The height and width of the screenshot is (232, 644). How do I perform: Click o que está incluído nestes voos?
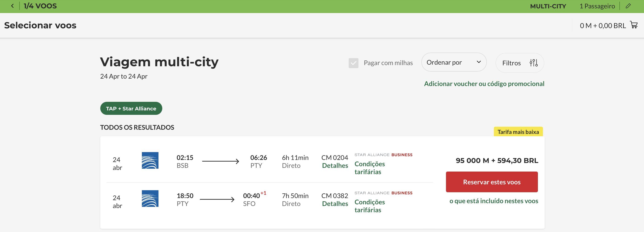point(494,201)
